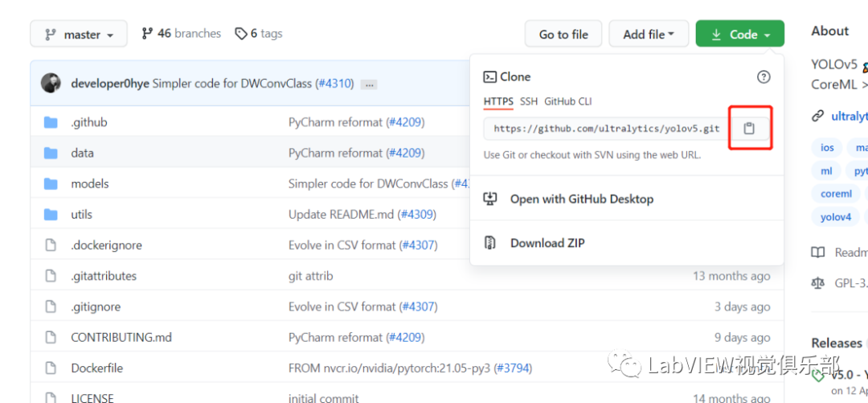Click '3 days ago' timestamp in .gitignore row
The image size is (868, 403).
point(742,306)
